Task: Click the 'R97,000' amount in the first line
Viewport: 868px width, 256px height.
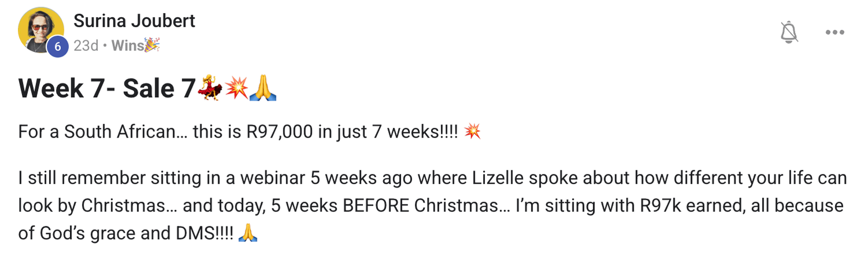Action: click(x=282, y=132)
